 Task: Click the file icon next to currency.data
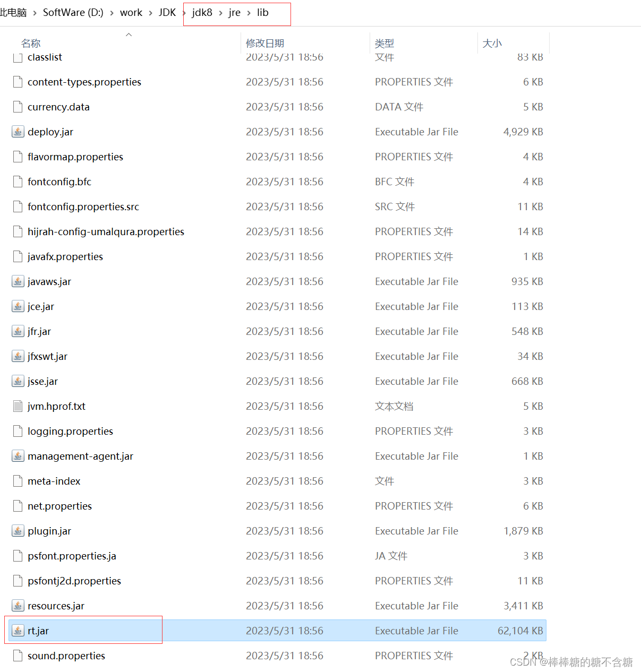coord(18,106)
